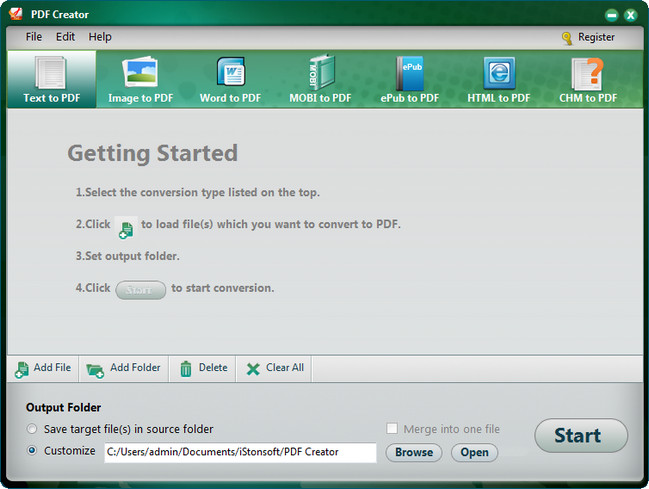
Task: Enable the Merge into one file checkbox
Action: [392, 429]
